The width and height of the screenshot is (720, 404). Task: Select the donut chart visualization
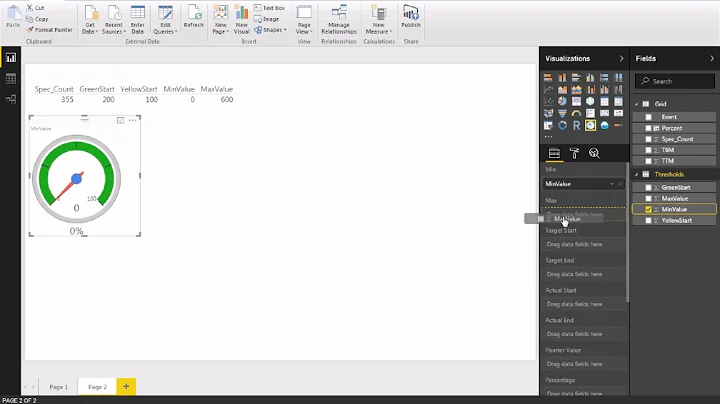coord(562,125)
